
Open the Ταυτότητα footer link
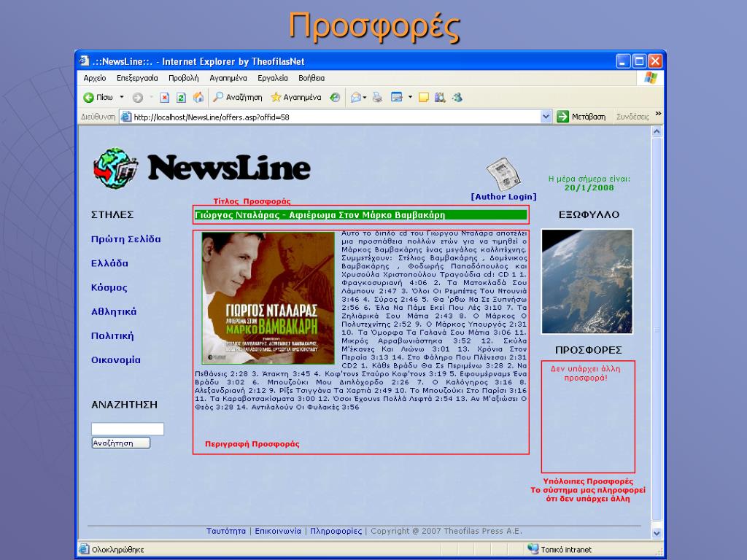click(x=226, y=531)
